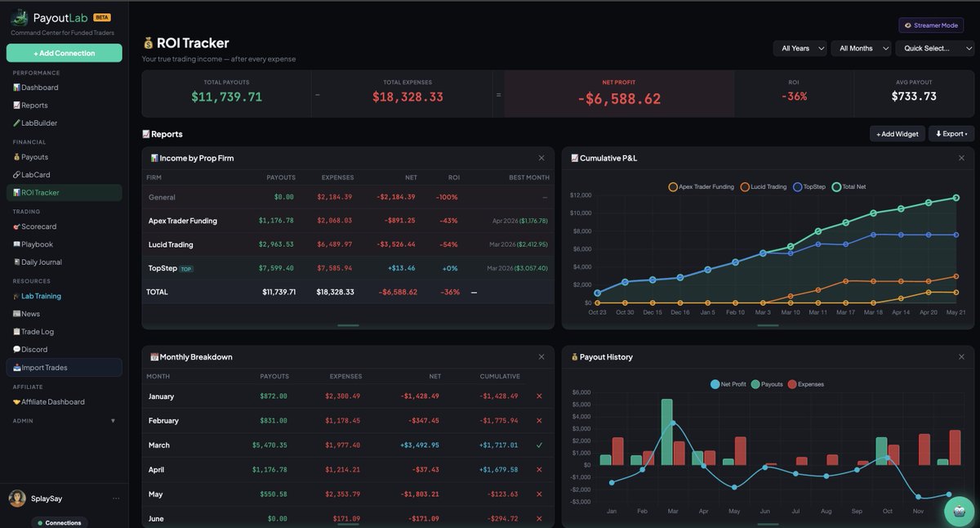Click the $733.73 Avg Payout value
Viewport: 980px width, 528px height.
(x=914, y=96)
